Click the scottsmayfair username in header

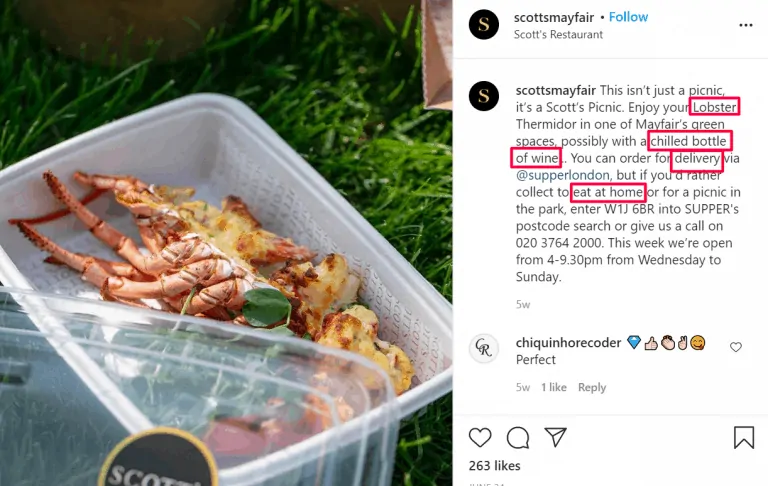coord(554,18)
